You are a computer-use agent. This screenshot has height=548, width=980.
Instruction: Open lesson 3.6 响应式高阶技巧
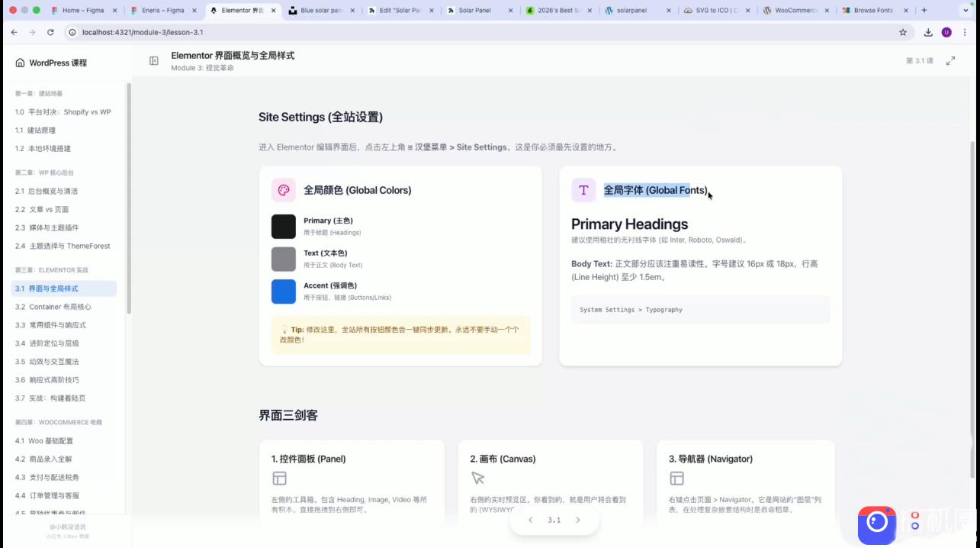pyautogui.click(x=64, y=380)
